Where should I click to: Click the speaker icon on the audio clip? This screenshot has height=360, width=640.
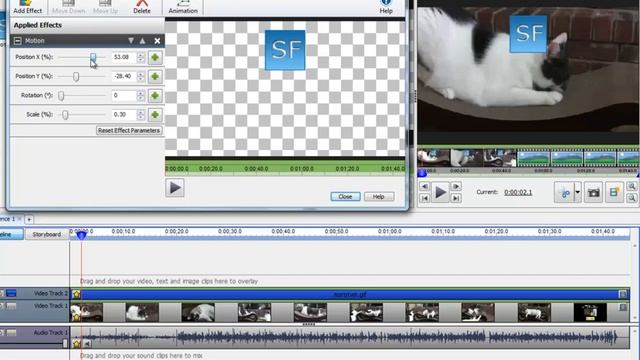pyautogui.click(x=87, y=344)
